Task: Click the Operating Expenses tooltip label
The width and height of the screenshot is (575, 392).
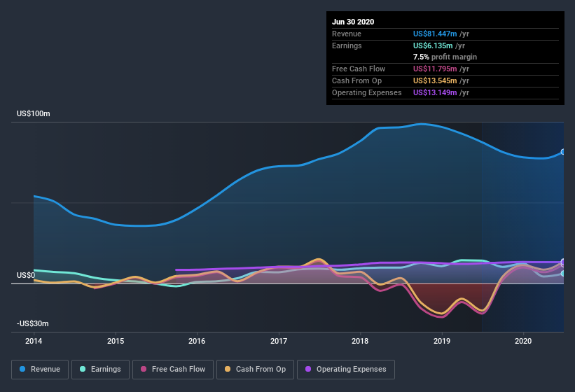Action: (367, 92)
